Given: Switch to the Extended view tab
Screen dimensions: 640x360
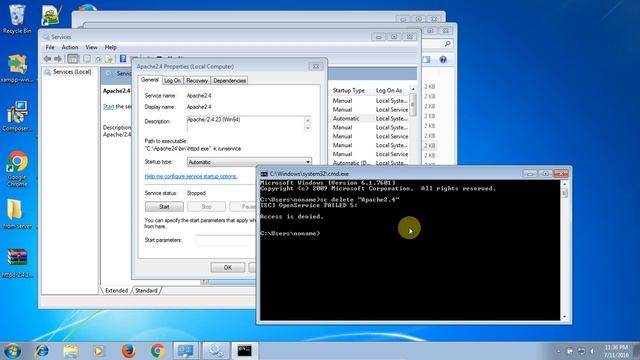Looking at the screenshot, I should coord(116,291).
